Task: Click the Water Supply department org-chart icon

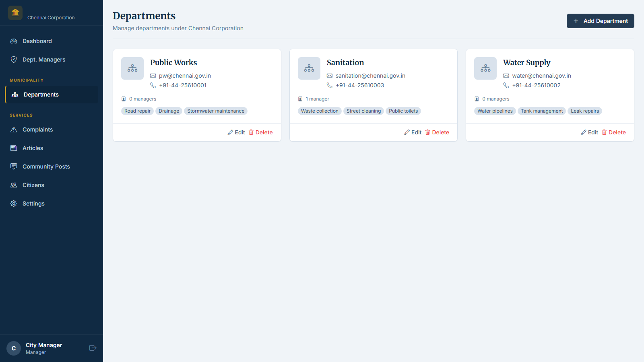Action: tap(485, 68)
